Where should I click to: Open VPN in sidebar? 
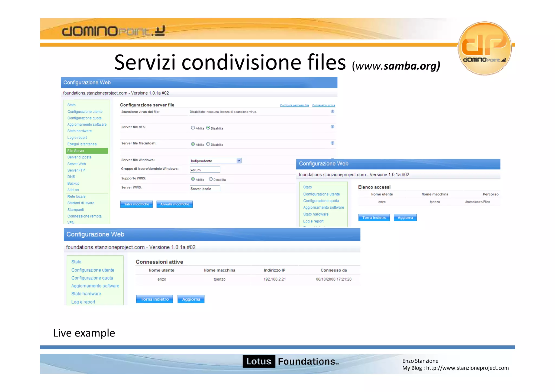pos(71,222)
